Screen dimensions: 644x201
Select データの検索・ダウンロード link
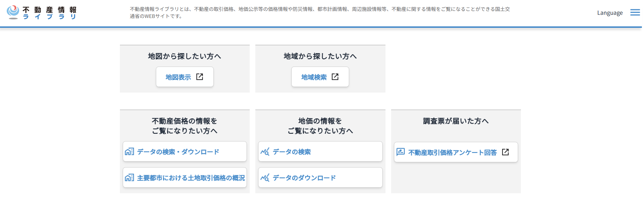185,151
